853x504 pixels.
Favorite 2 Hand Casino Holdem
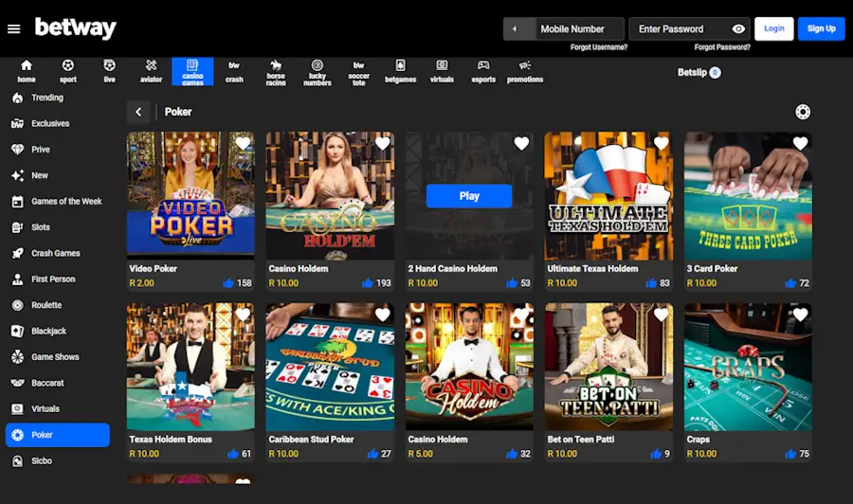(x=521, y=144)
